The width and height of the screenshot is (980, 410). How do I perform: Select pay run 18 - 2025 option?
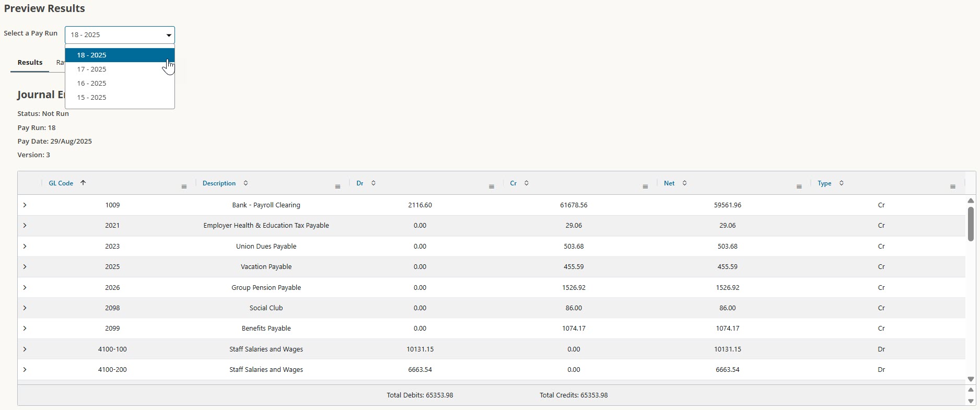[120, 55]
